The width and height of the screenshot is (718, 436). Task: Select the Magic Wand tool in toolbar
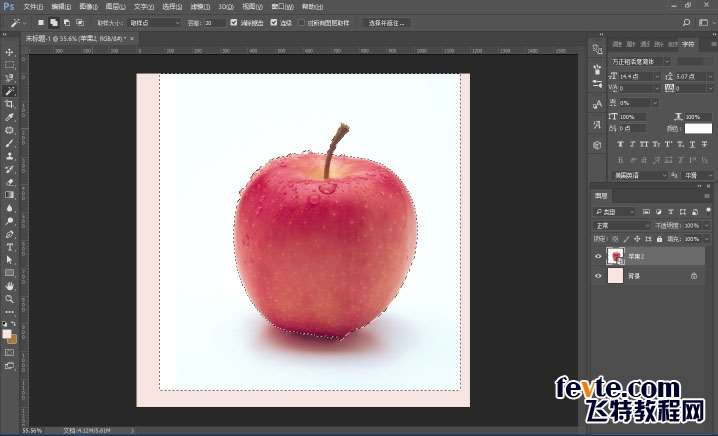(9, 91)
